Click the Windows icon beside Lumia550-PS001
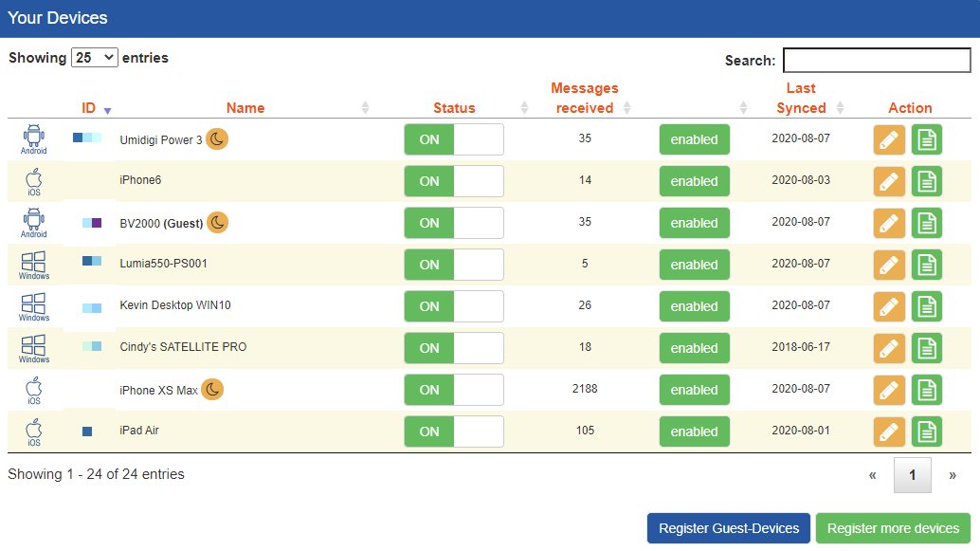The height and width of the screenshot is (551, 980). [x=34, y=264]
